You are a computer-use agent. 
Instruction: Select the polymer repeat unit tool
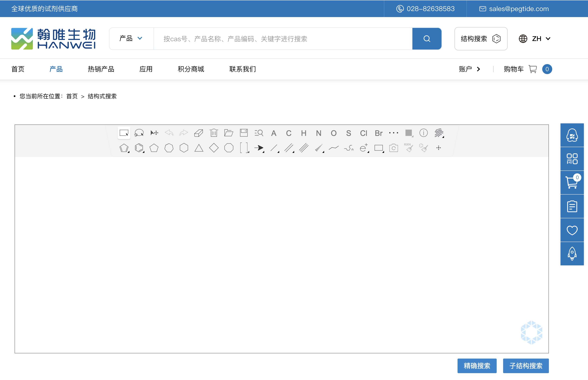coord(349,148)
